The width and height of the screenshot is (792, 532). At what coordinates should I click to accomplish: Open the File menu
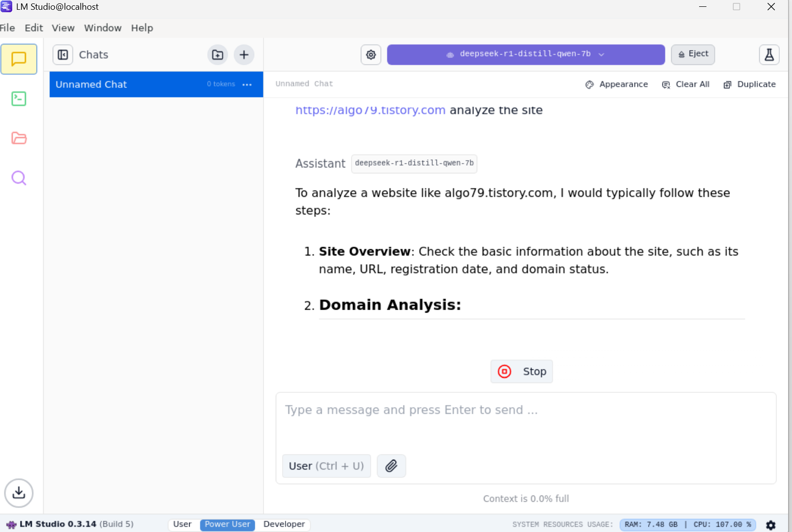pos(7,28)
